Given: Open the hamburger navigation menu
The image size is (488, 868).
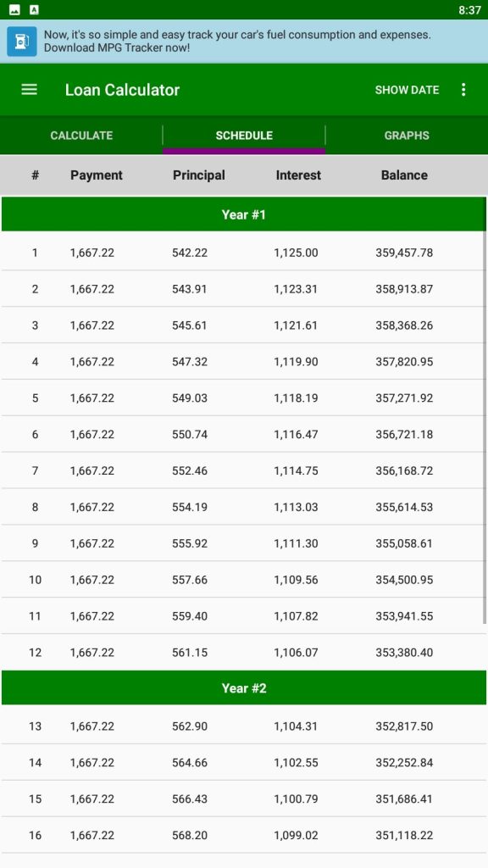Looking at the screenshot, I should [30, 90].
